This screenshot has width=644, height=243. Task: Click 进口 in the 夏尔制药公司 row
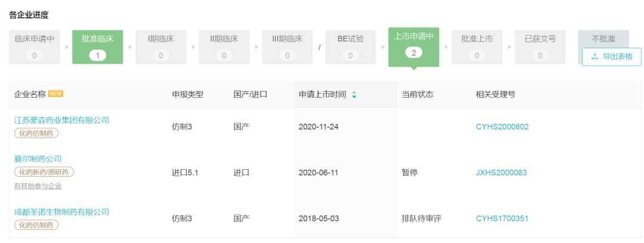[241, 173]
